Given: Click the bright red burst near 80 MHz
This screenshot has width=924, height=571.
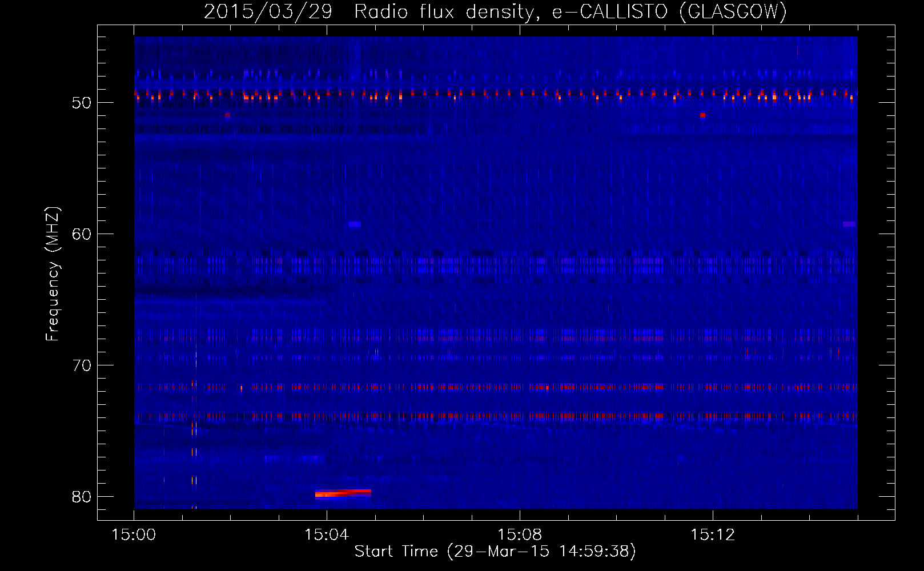Looking at the screenshot, I should pos(343,493).
